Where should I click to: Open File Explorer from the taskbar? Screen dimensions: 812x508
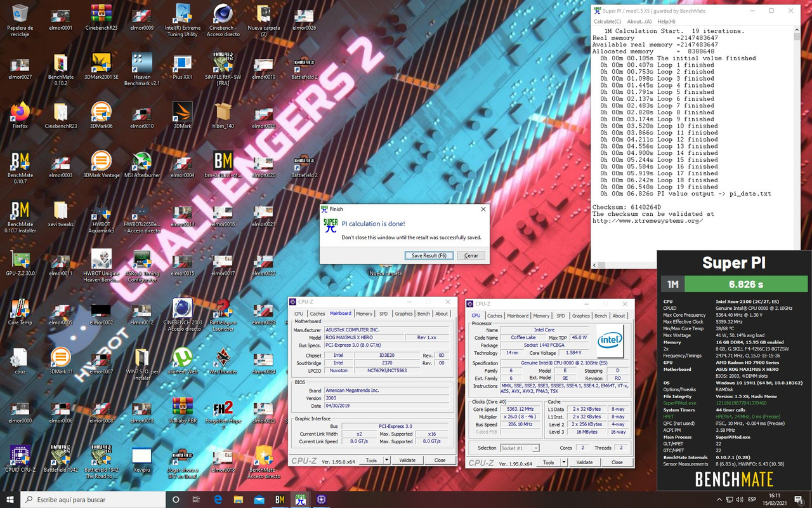coord(238,500)
